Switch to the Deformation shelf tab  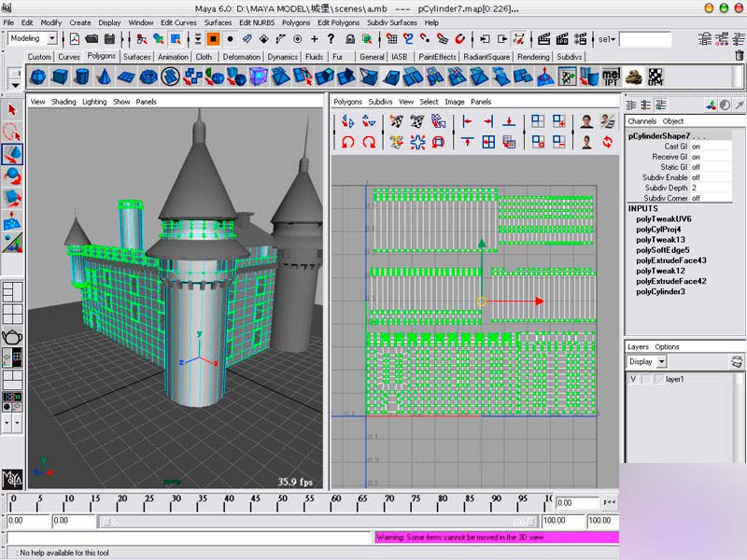pyautogui.click(x=241, y=57)
